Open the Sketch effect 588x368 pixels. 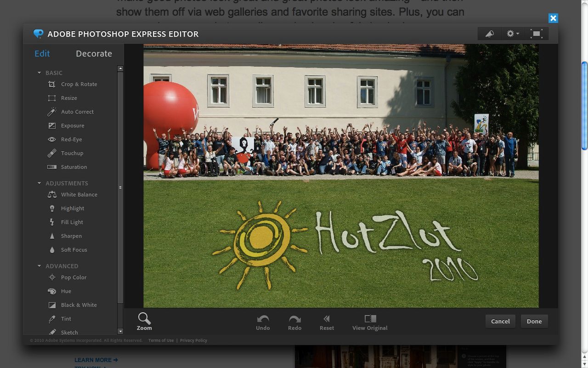pyautogui.click(x=69, y=332)
